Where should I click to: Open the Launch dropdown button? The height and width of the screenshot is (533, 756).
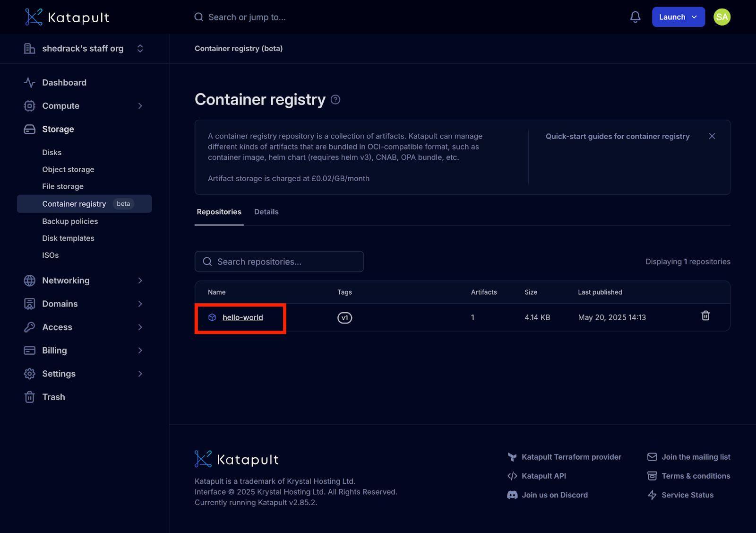[678, 17]
